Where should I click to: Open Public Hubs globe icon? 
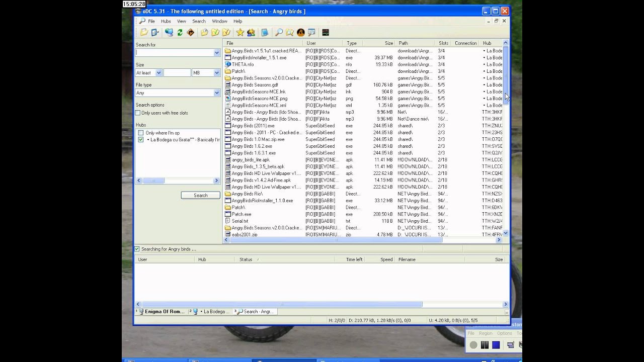tap(169, 32)
